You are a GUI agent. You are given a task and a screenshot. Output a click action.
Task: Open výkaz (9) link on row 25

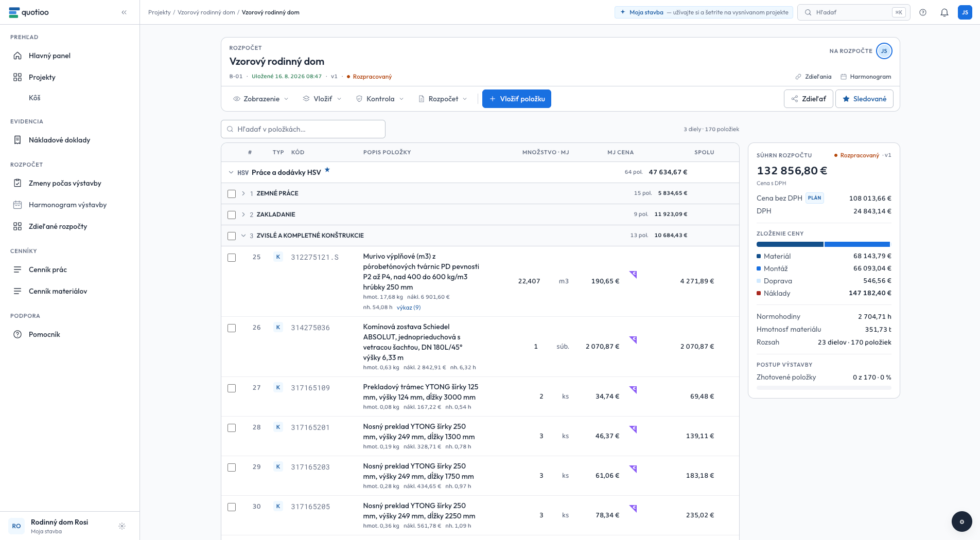click(409, 308)
